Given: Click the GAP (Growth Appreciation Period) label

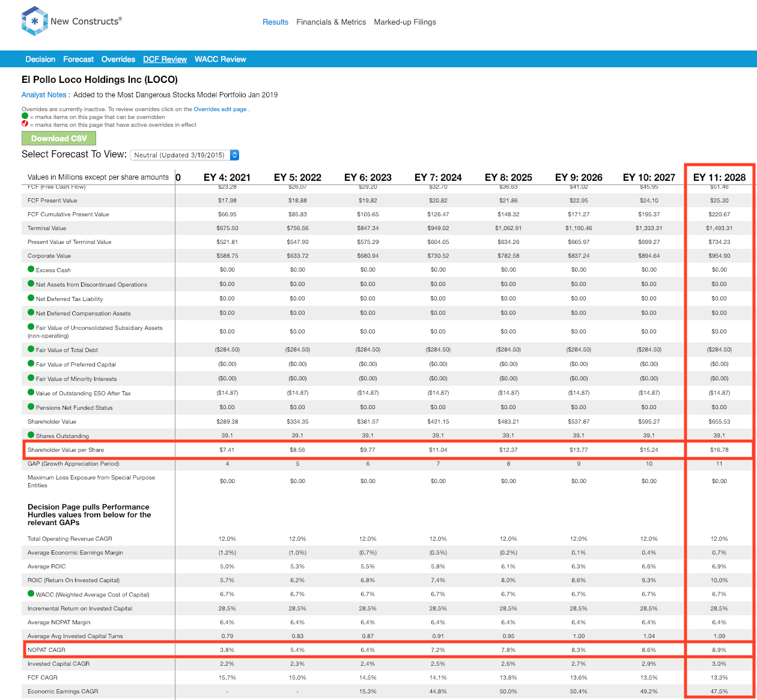Looking at the screenshot, I should 73,464.
